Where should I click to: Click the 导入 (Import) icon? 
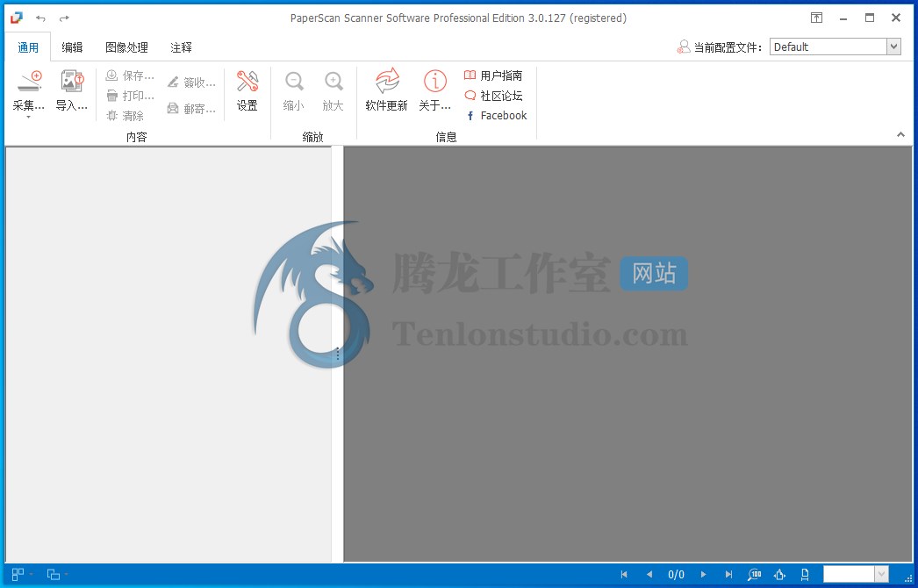[x=72, y=82]
